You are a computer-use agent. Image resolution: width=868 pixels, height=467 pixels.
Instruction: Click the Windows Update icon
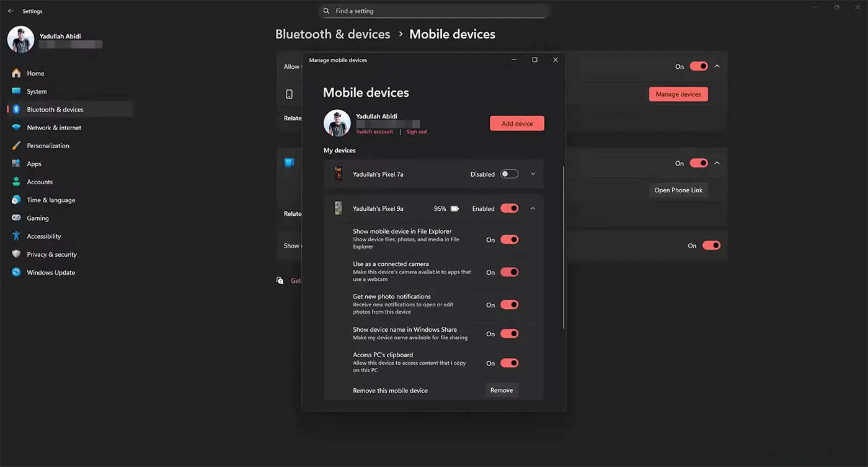16,272
